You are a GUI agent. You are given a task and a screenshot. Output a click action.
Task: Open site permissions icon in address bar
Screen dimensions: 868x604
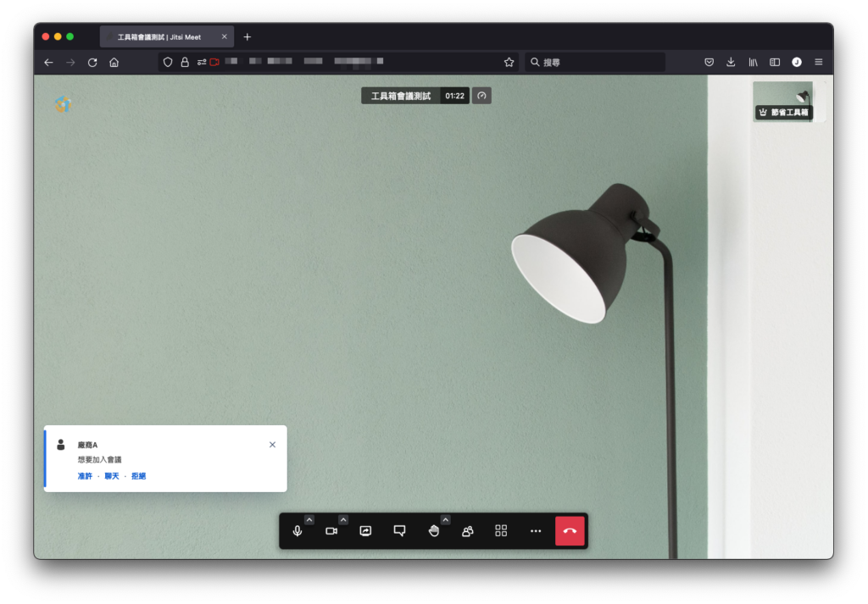coord(202,63)
